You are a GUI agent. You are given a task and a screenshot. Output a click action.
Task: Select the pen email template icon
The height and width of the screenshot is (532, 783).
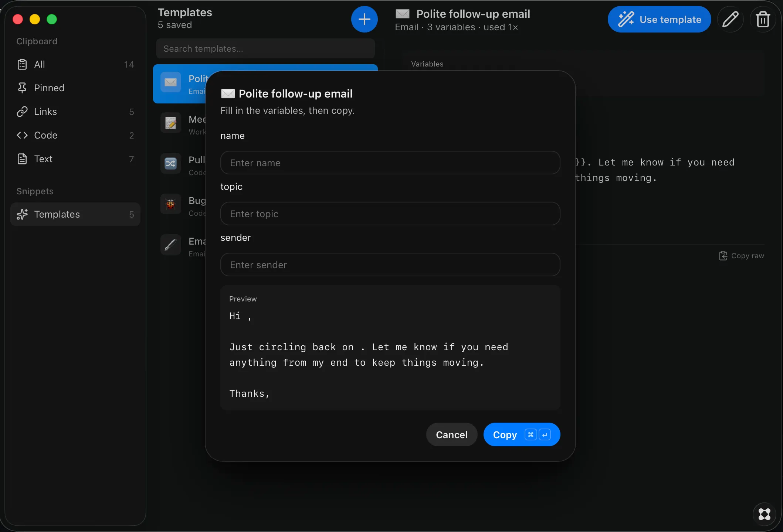pos(170,245)
